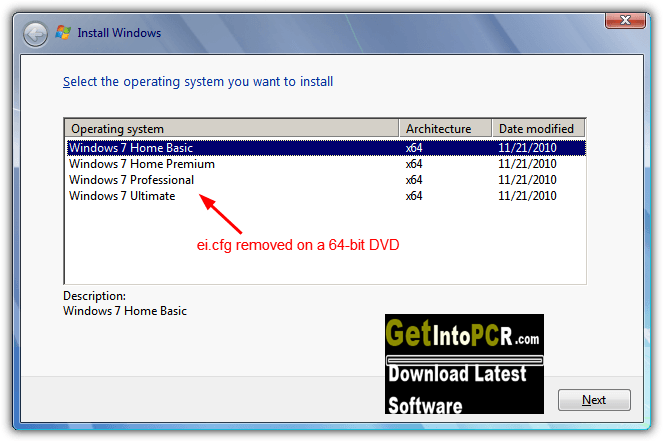Click x64 in the Home Premium row

[414, 164]
